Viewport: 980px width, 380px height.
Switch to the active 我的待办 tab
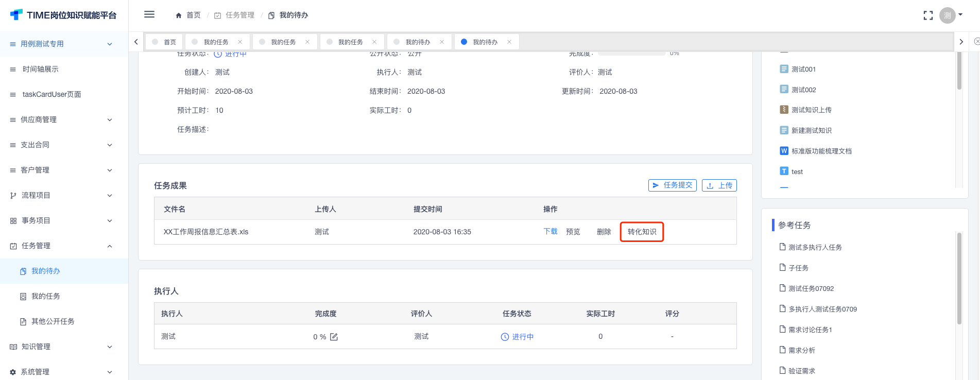pos(487,42)
